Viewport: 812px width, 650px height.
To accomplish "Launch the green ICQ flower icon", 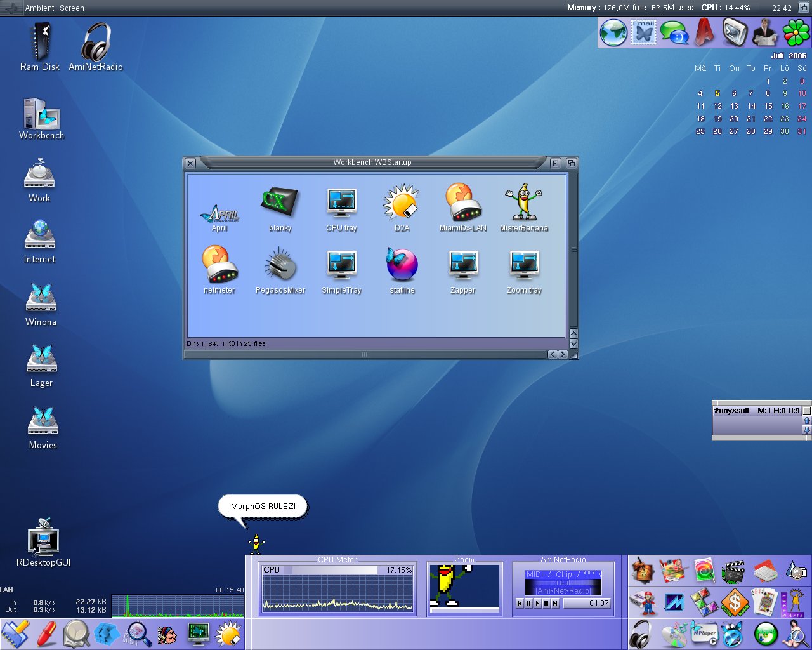I will pyautogui.click(x=796, y=32).
